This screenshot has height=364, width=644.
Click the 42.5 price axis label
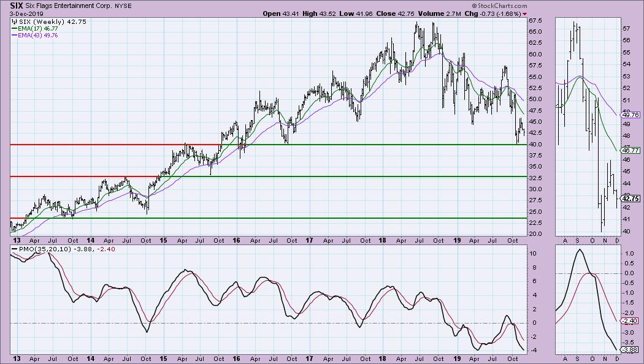click(534, 133)
